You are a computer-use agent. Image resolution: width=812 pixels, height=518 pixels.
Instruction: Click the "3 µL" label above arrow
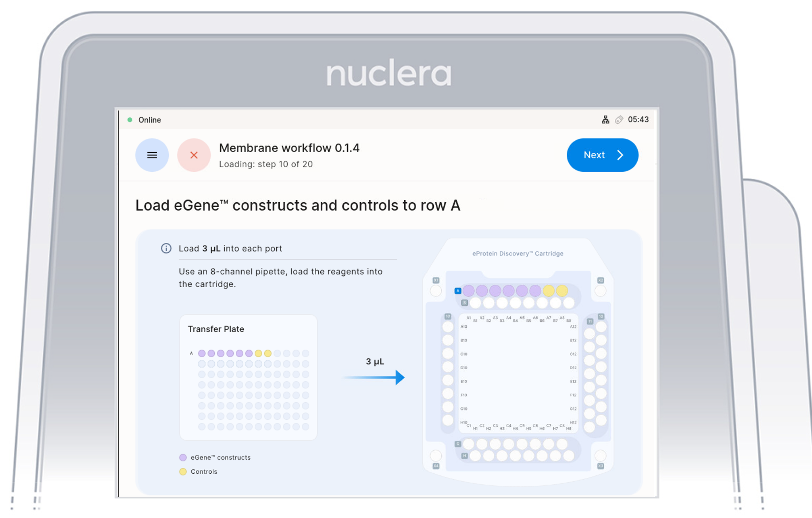(x=375, y=361)
